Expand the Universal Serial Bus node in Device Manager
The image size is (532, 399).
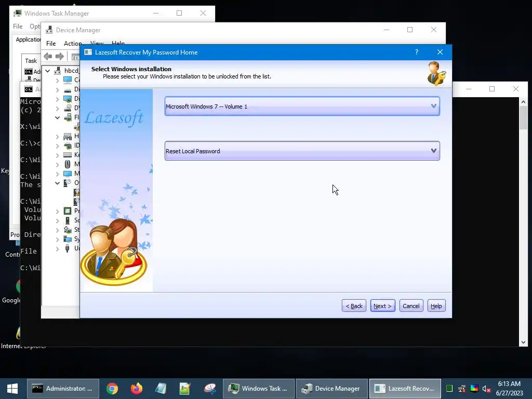[57, 249]
